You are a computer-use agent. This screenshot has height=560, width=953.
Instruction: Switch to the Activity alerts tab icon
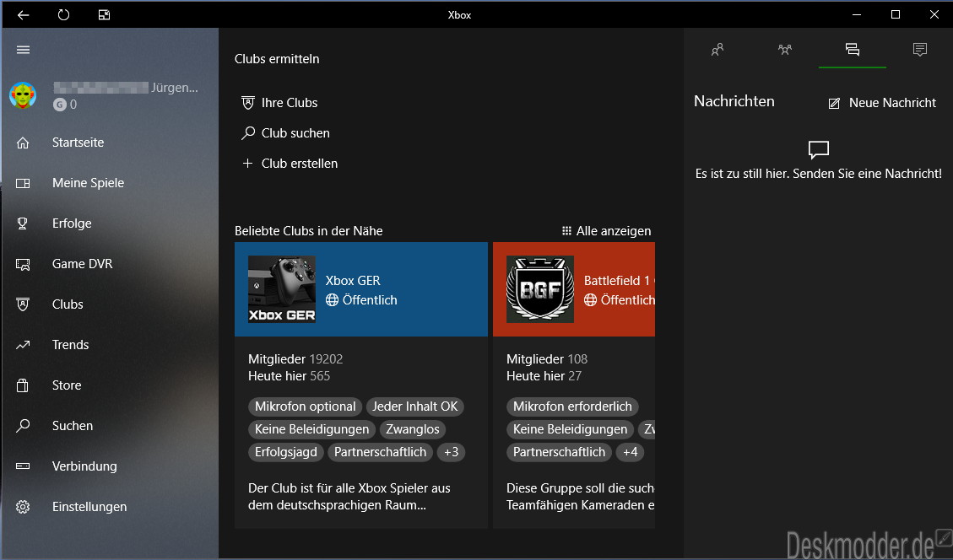(x=920, y=50)
